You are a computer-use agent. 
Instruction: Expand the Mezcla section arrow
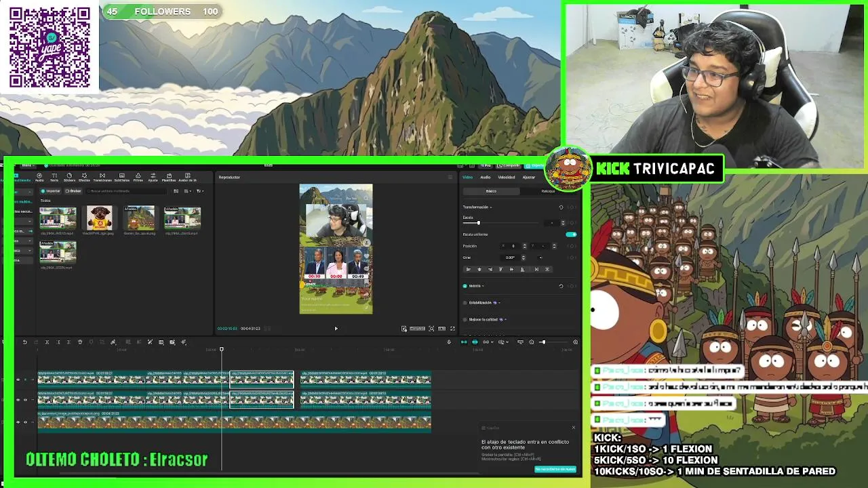(483, 286)
